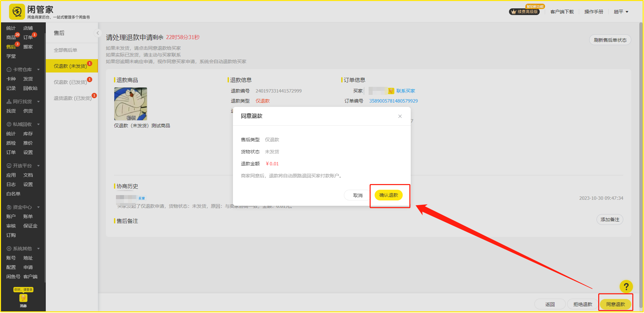The width and height of the screenshot is (644, 313).
Task: Click the 闲管家 logo icon
Action: tap(17, 12)
